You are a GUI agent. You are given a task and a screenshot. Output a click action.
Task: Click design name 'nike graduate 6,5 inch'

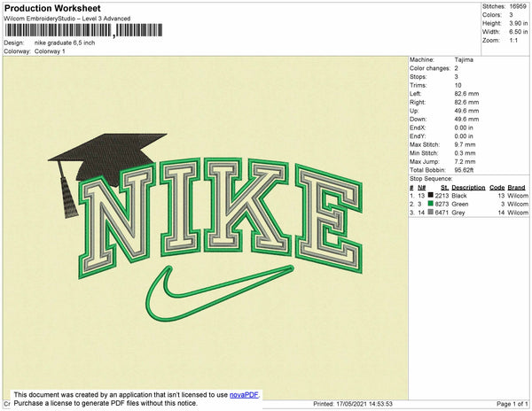coord(65,43)
